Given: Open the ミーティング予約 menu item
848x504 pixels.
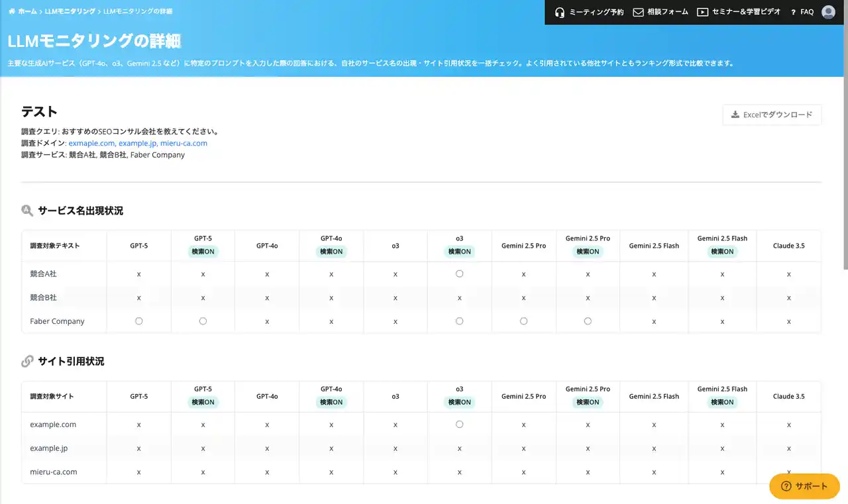Looking at the screenshot, I should (x=596, y=12).
